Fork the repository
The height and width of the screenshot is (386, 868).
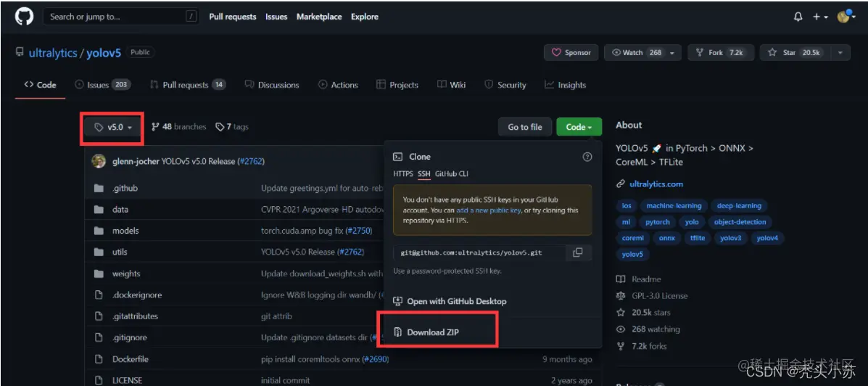tap(719, 53)
